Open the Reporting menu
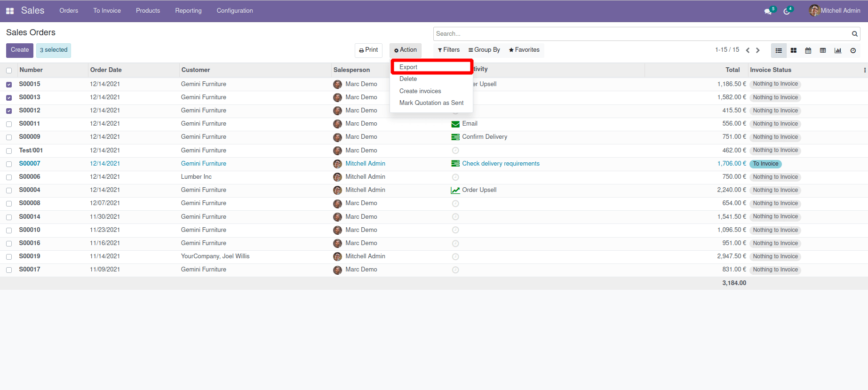Viewport: 868px width, 390px height. [x=188, y=10]
